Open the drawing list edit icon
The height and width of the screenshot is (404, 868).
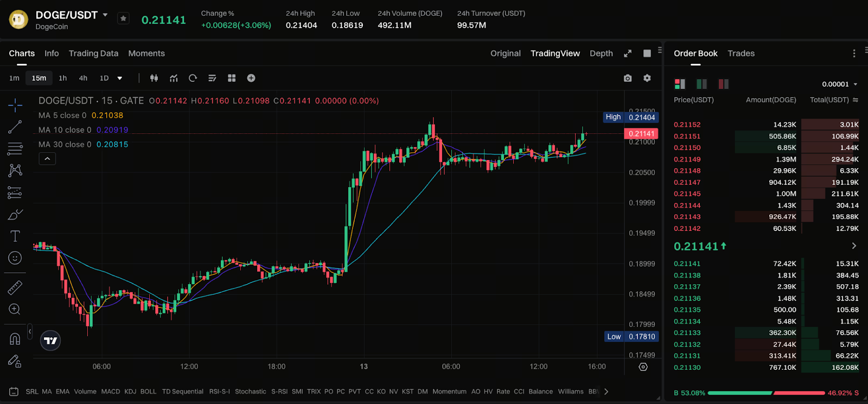tap(212, 78)
